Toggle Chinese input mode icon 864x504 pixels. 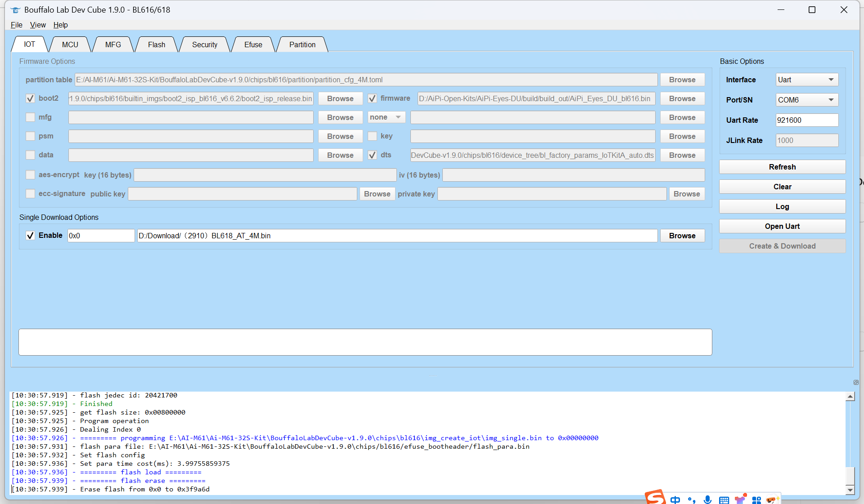[x=675, y=500]
